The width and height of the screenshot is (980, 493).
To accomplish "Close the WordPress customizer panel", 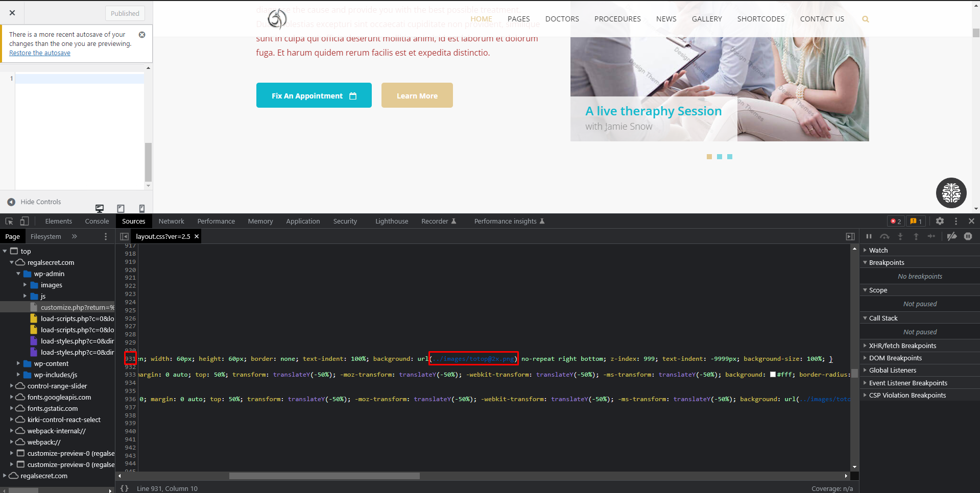I will (12, 13).
